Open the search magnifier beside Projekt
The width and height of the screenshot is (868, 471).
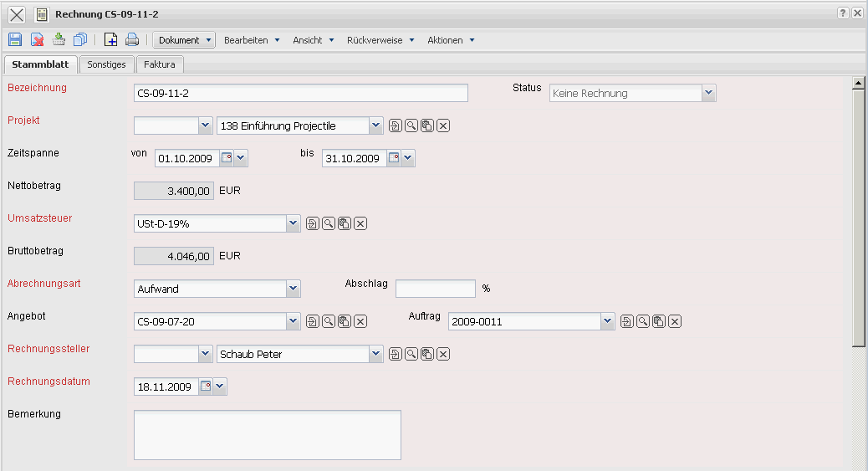(411, 126)
